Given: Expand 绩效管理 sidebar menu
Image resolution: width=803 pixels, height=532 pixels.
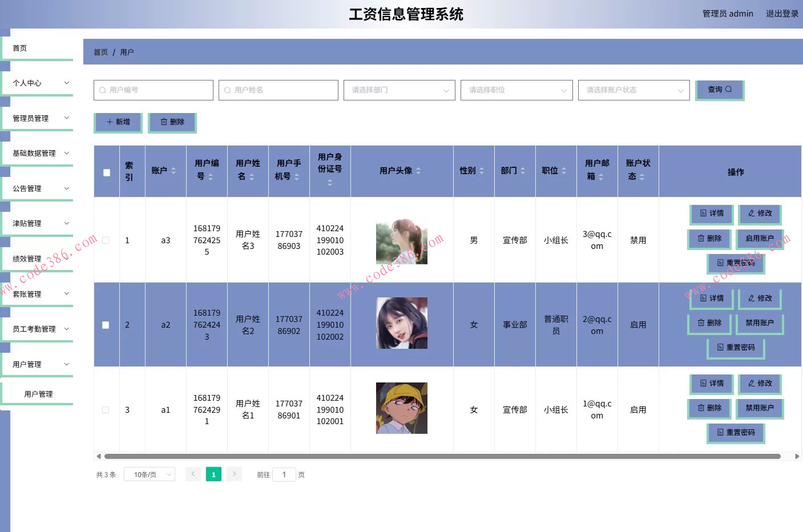Looking at the screenshot, I should (x=38, y=259).
